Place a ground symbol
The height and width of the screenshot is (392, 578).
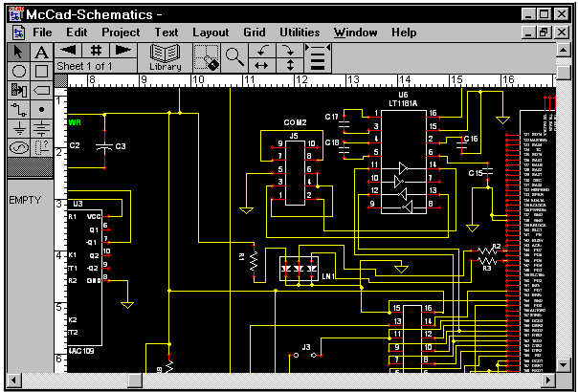point(18,128)
